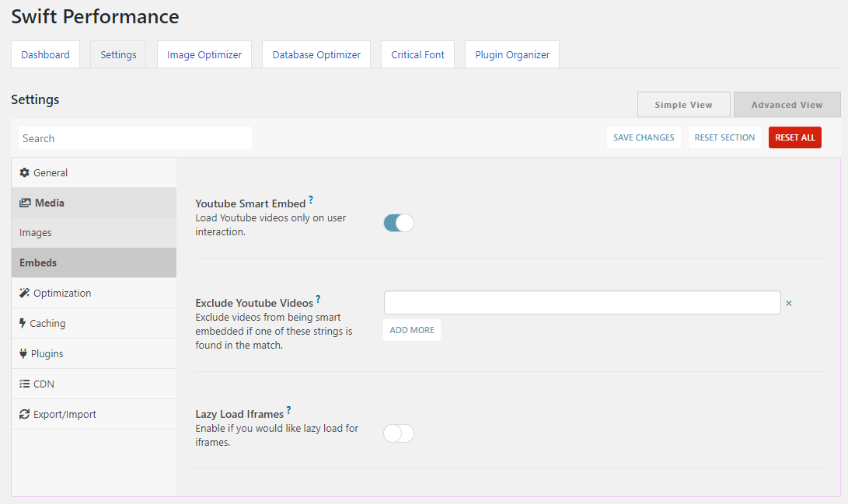This screenshot has height=504, width=848.
Task: Enable the Lazy Load Iframes toggle
Action: (x=399, y=433)
